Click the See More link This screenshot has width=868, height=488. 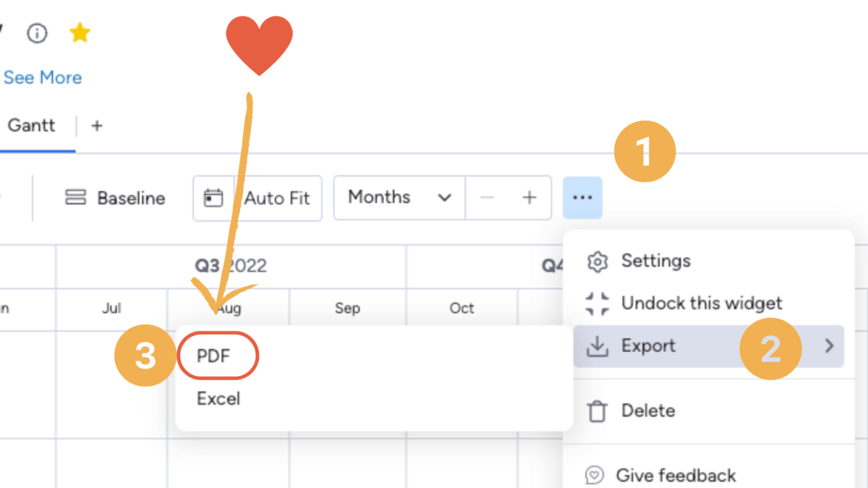click(42, 77)
